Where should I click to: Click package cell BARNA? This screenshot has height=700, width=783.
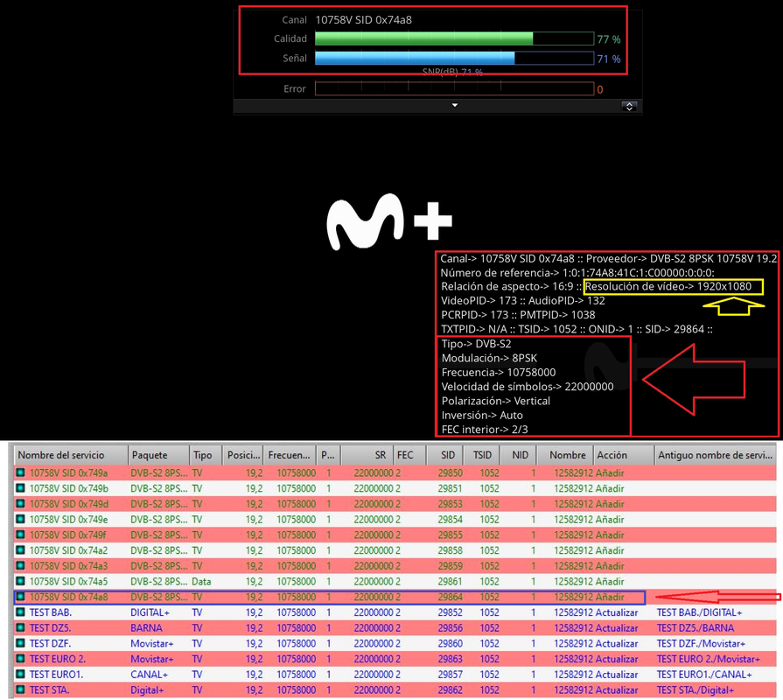[146, 627]
